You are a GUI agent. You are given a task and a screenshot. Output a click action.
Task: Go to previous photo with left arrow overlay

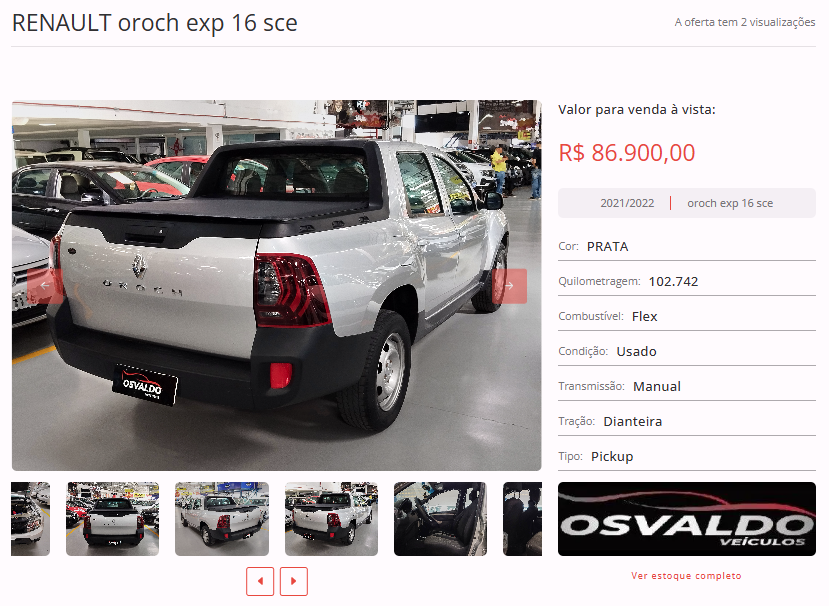pyautogui.click(x=45, y=286)
